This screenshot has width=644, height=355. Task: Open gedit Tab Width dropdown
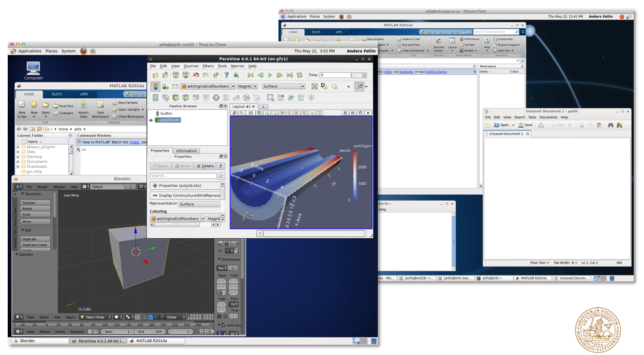pos(565,263)
